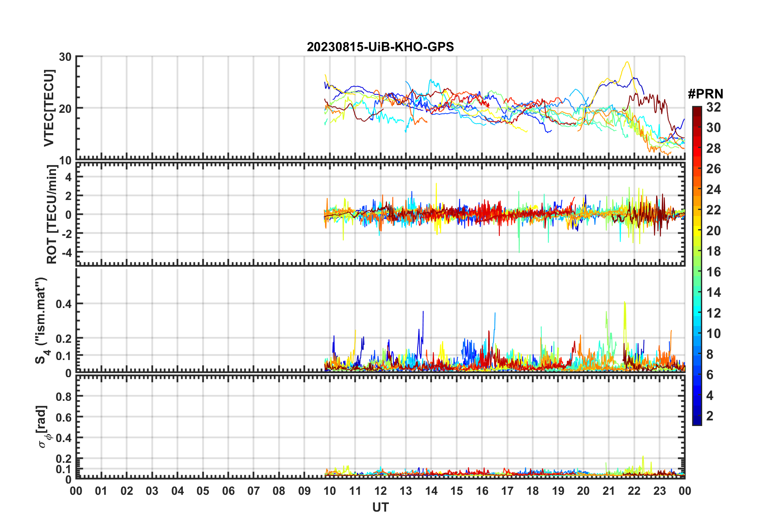Click the plot title 20230815-UiB-KHO-GPS
Image resolution: width=761 pixels, height=532 pixels.
(380, 47)
